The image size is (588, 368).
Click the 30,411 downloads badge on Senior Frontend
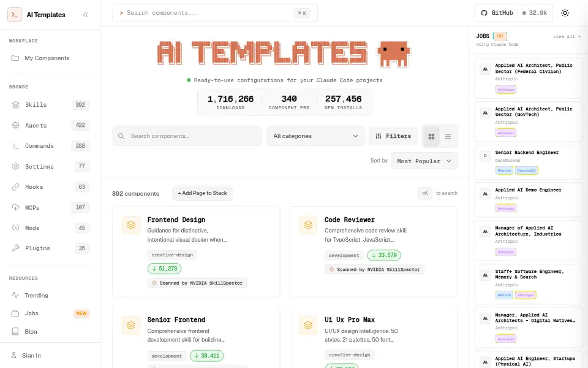(x=206, y=355)
